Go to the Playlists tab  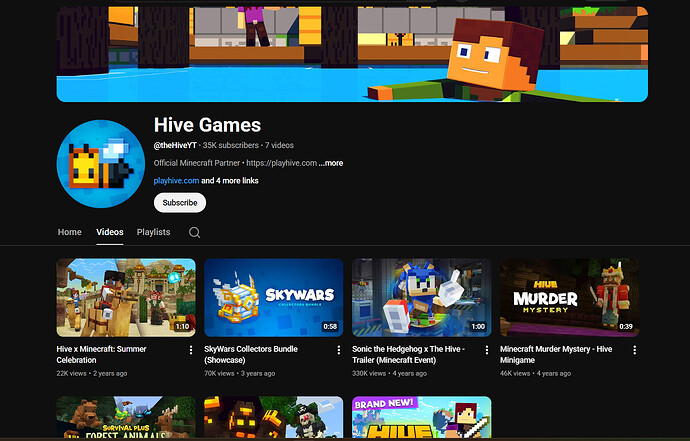[153, 232]
